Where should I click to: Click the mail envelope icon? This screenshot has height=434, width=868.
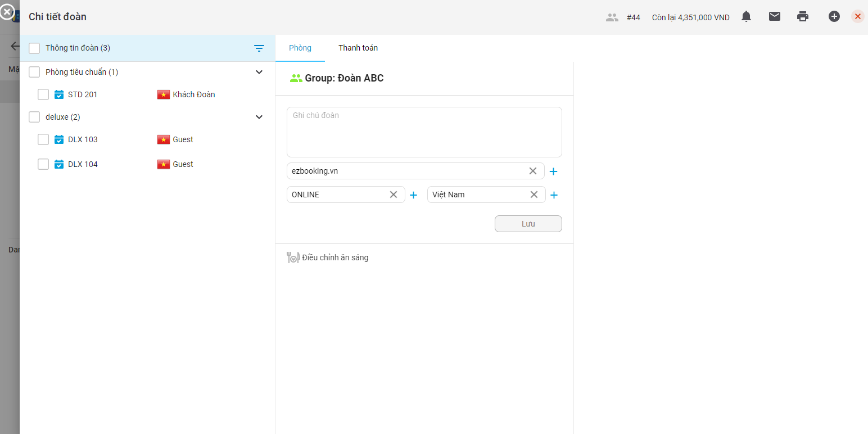tap(775, 17)
